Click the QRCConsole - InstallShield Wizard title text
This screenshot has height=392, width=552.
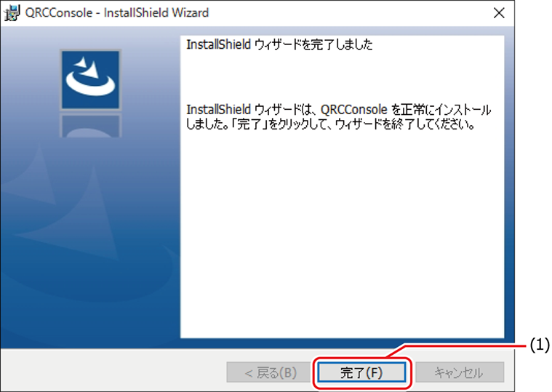[x=117, y=13]
